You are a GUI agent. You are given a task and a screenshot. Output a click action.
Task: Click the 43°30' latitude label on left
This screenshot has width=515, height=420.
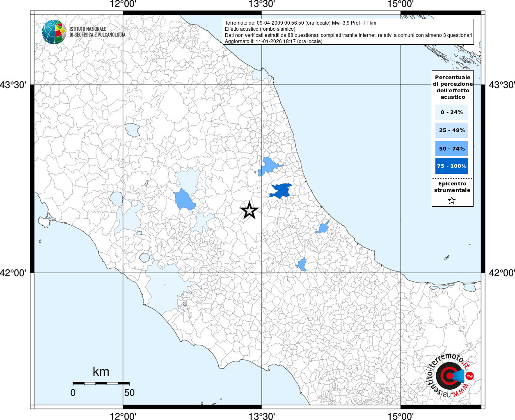[x=13, y=85]
